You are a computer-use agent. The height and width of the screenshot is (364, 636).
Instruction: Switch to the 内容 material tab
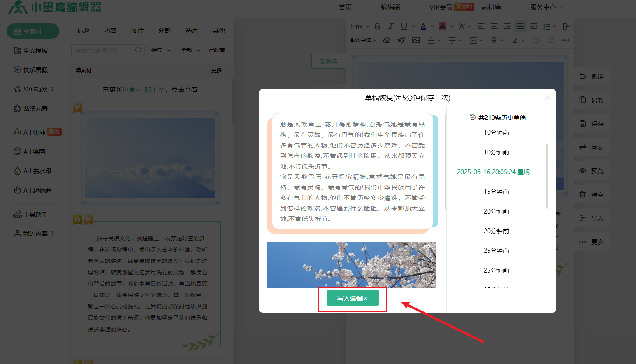(x=110, y=31)
